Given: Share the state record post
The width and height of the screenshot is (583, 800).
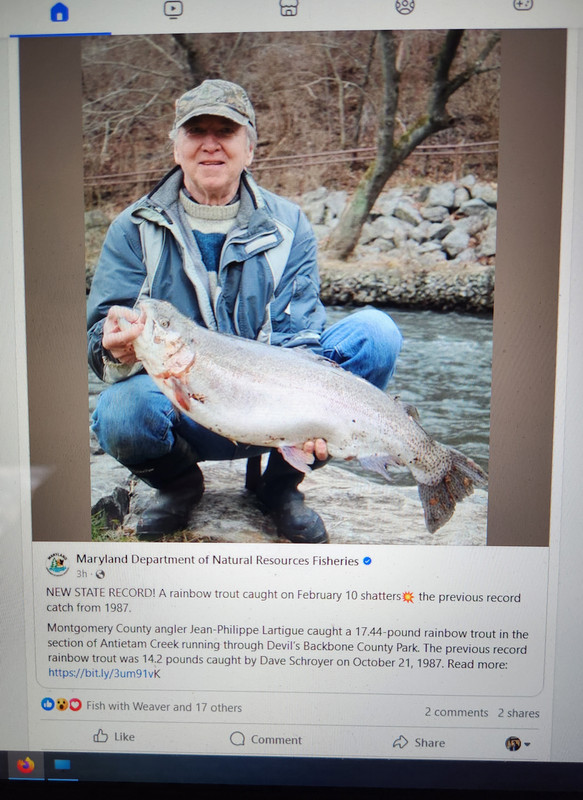Looking at the screenshot, I should click(419, 742).
